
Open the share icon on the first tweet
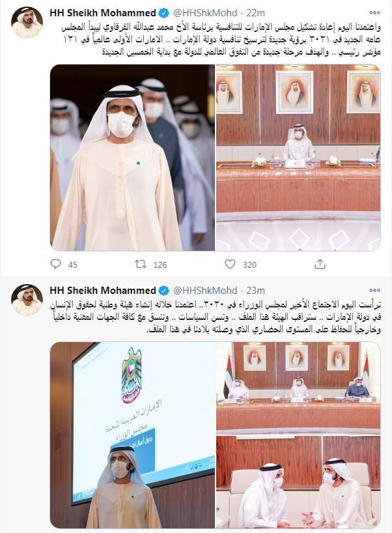(x=320, y=264)
